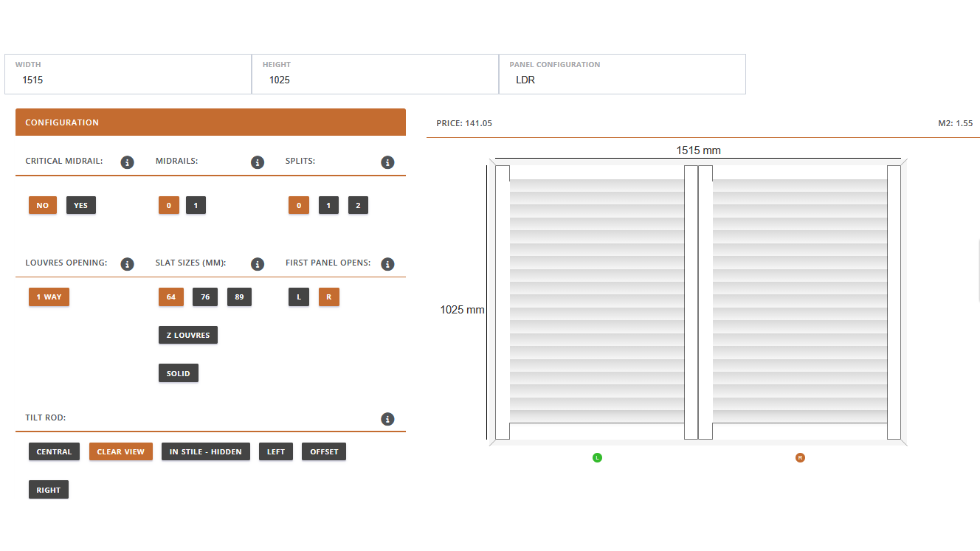
Task: Pick the 76 mm slat size
Action: pos(205,297)
